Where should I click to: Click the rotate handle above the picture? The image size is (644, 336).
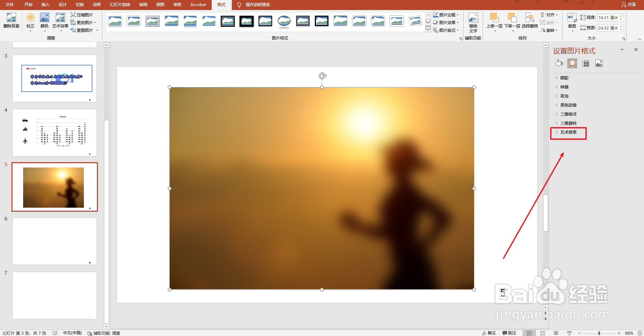tap(322, 76)
